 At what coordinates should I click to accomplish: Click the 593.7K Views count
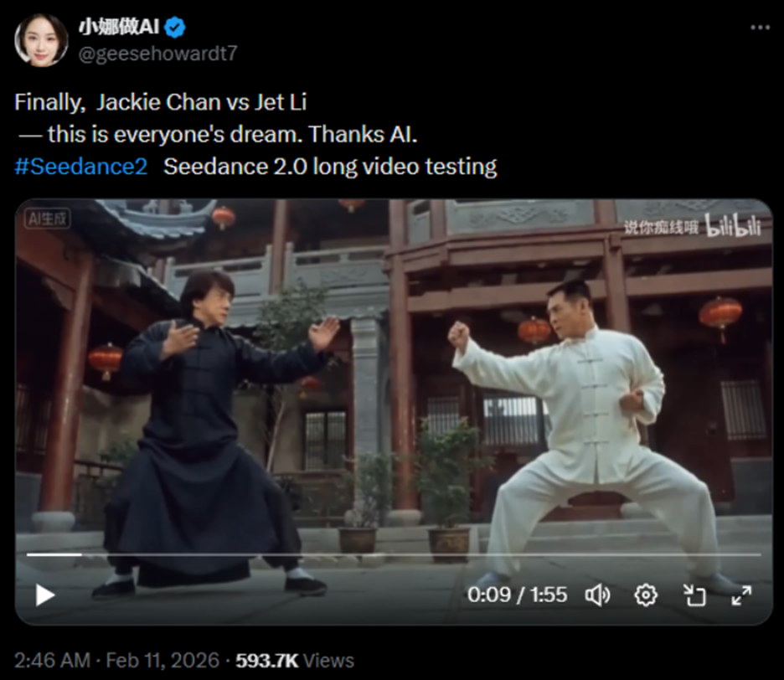[295, 661]
